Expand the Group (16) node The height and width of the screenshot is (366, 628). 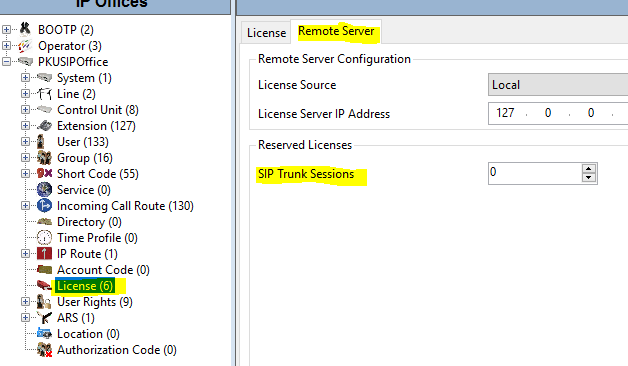(25, 157)
